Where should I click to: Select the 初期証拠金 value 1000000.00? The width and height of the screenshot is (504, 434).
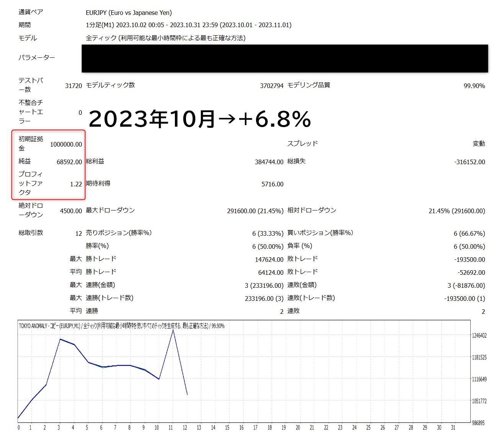tap(66, 144)
